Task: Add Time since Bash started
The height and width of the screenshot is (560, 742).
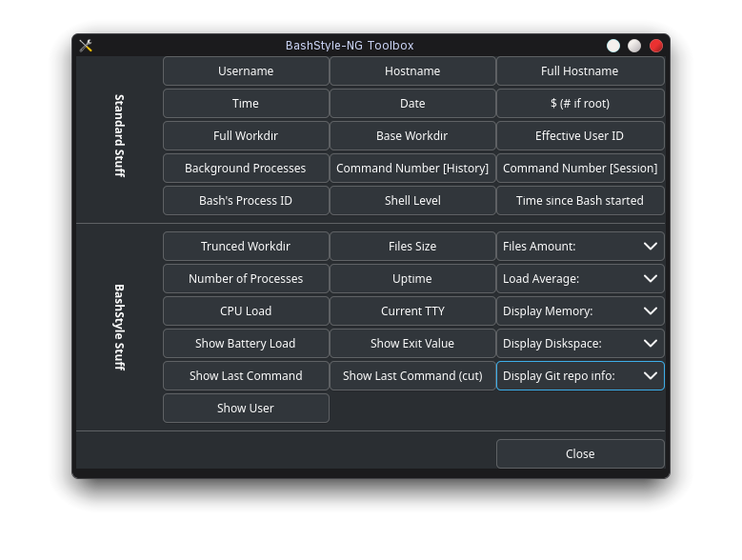Action: [x=580, y=201]
